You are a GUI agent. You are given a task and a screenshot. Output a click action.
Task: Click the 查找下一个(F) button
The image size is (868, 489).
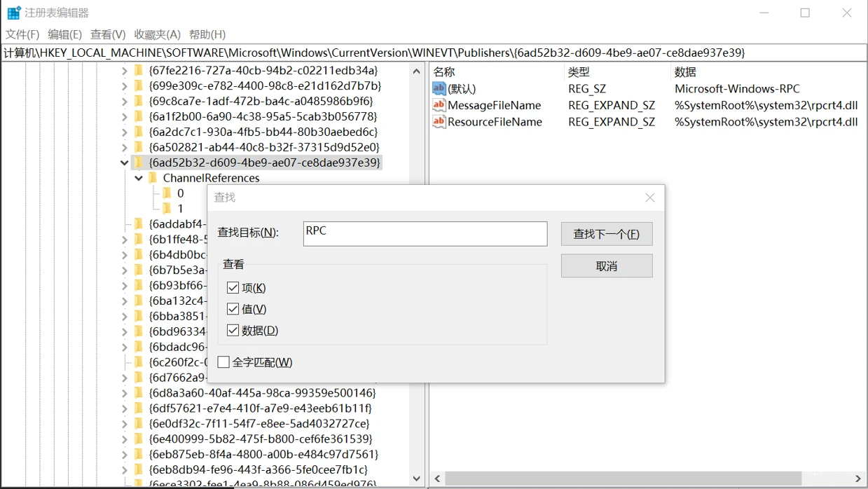606,234
